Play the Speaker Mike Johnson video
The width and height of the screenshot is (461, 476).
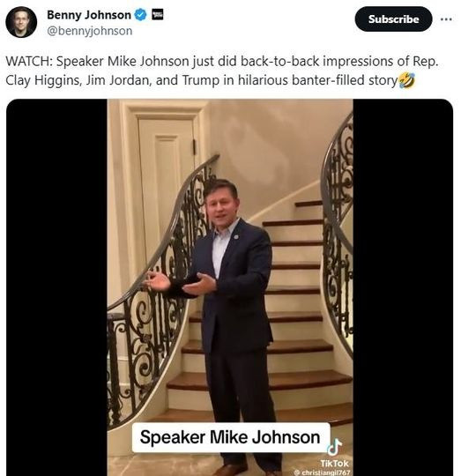[x=230, y=287]
